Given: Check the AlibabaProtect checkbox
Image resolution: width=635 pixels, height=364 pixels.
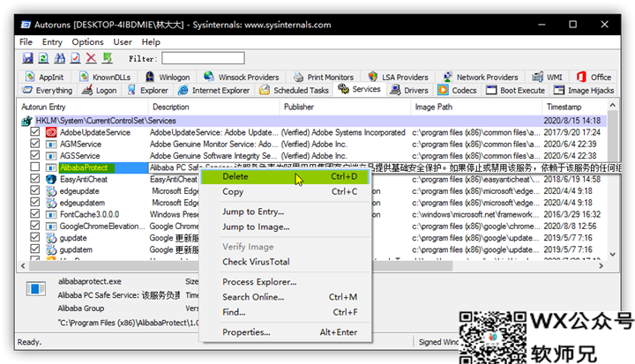Looking at the screenshot, I should (x=34, y=167).
